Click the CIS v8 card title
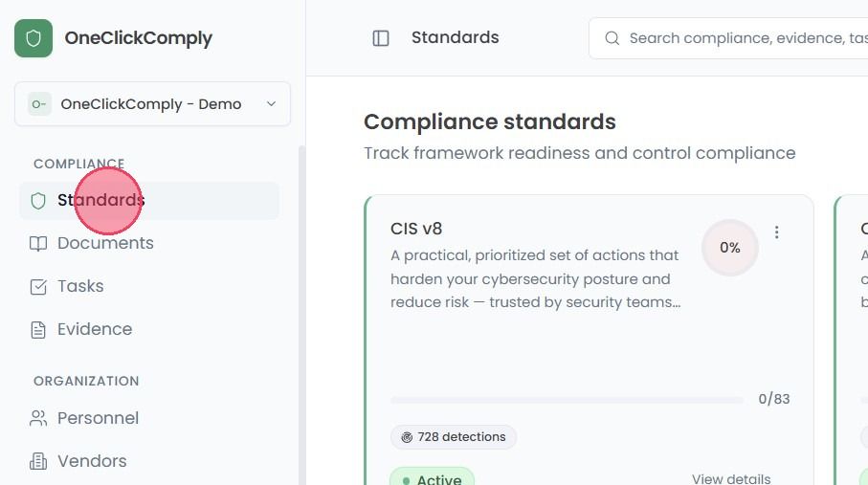Image resolution: width=868 pixels, height=485 pixels. 416,229
